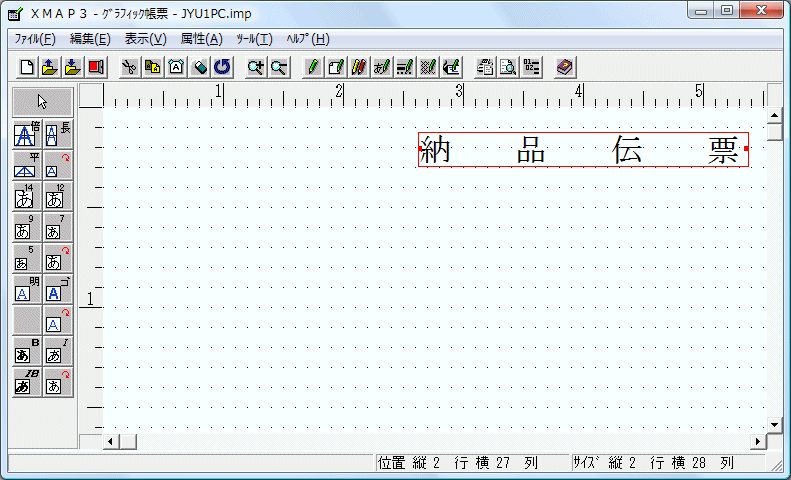The image size is (791, 480).
Task: Open the 属性(A) menu
Action: coord(202,39)
